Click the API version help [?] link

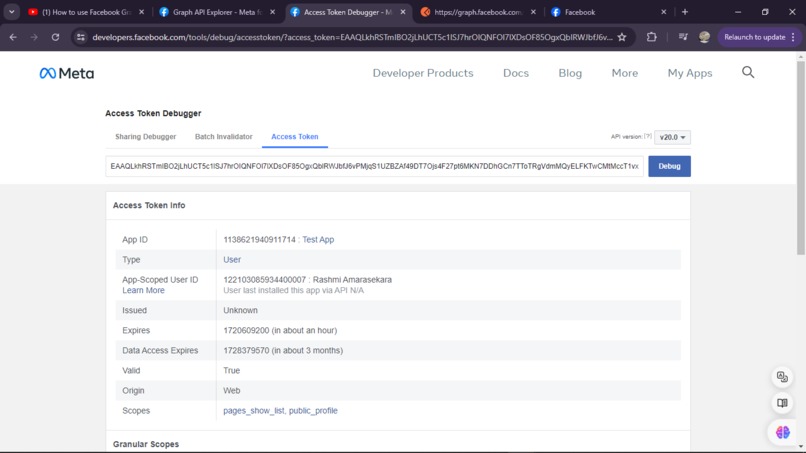[x=648, y=137]
